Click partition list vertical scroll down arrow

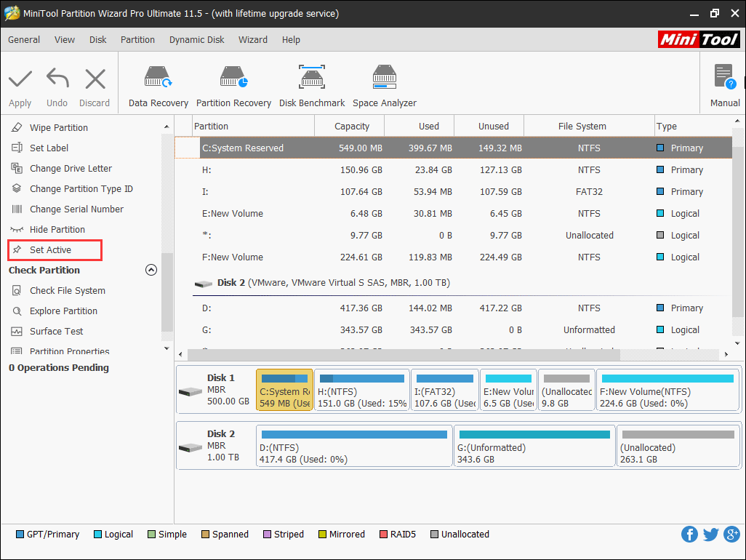pos(737,343)
